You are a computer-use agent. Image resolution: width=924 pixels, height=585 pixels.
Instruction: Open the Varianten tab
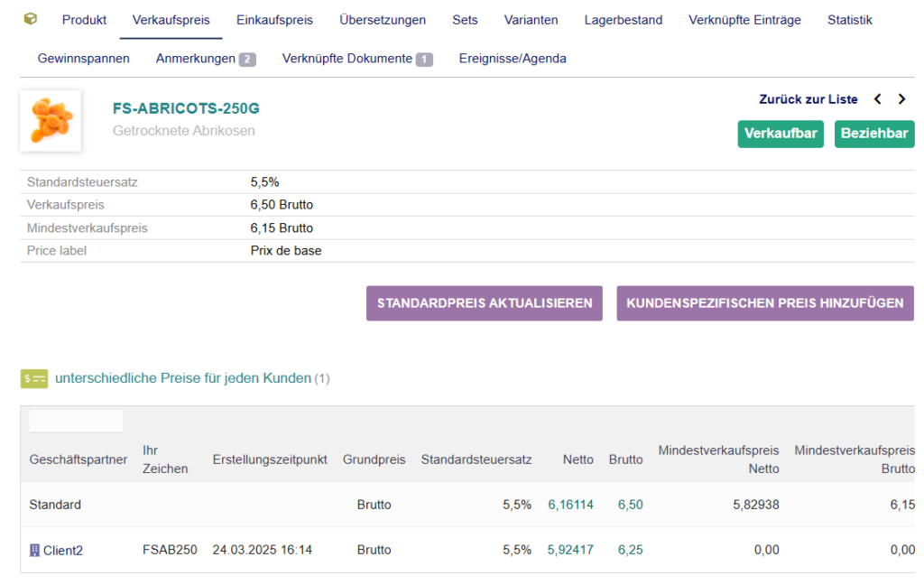point(531,20)
